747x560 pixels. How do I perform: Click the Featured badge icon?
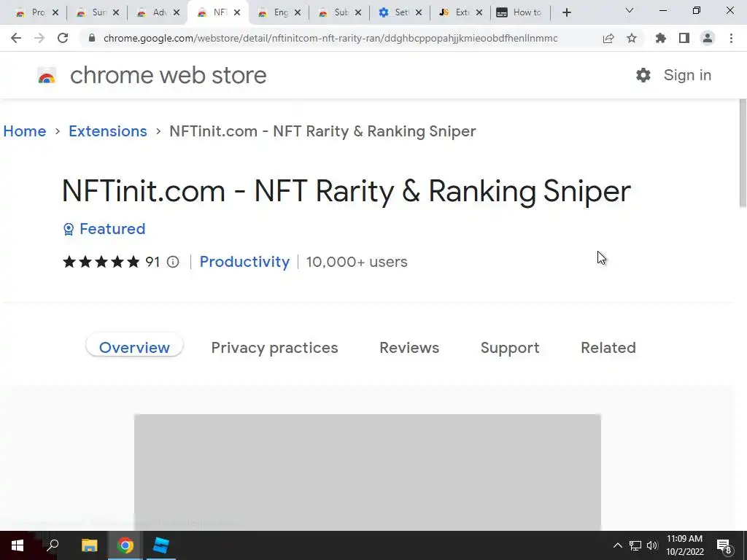[69, 229]
